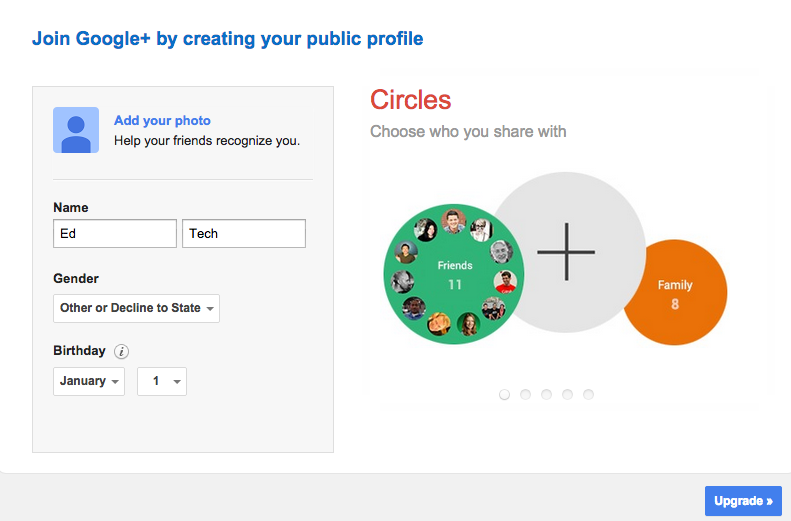Expand the January month dropdown
791x521 pixels.
coord(89,381)
